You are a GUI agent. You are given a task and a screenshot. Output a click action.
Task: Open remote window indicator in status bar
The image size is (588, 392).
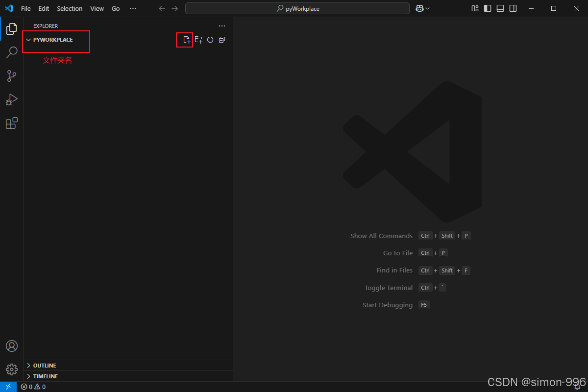pyautogui.click(x=8, y=387)
